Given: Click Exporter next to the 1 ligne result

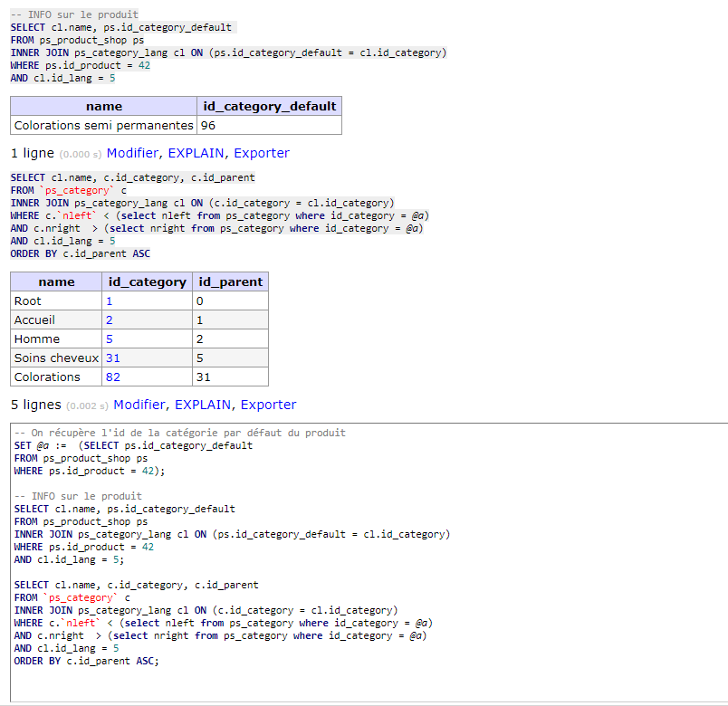Looking at the screenshot, I should (x=262, y=153).
